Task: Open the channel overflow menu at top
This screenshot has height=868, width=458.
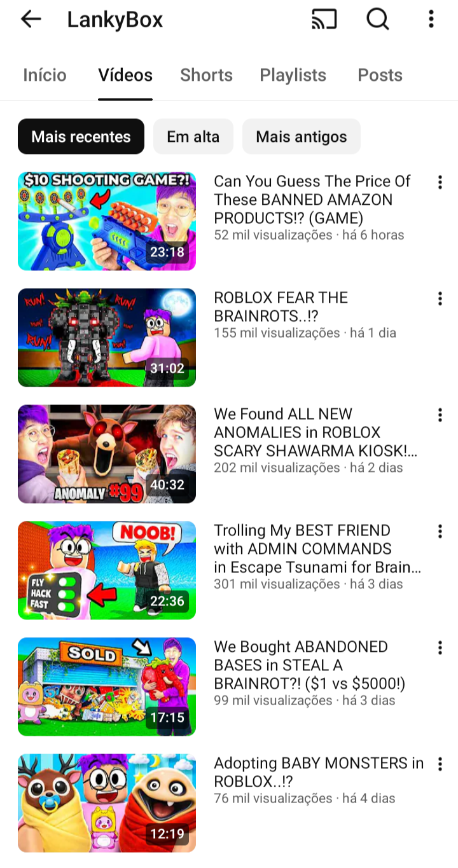Action: [x=431, y=20]
